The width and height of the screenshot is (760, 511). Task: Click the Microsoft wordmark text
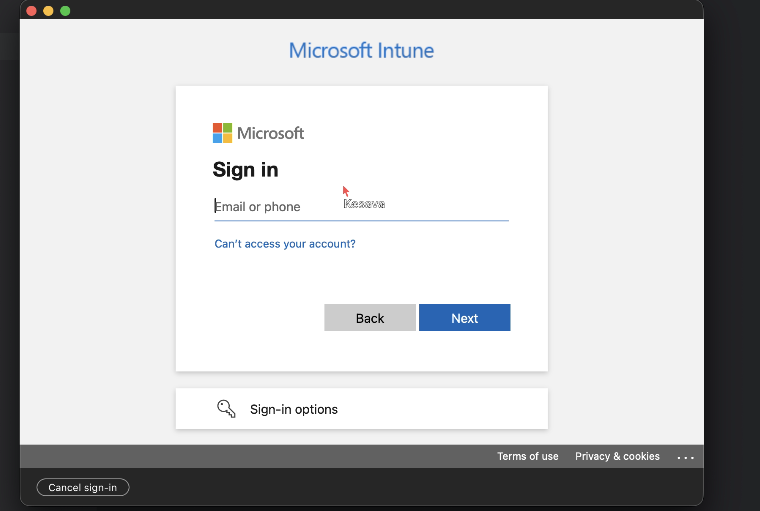[x=270, y=133]
